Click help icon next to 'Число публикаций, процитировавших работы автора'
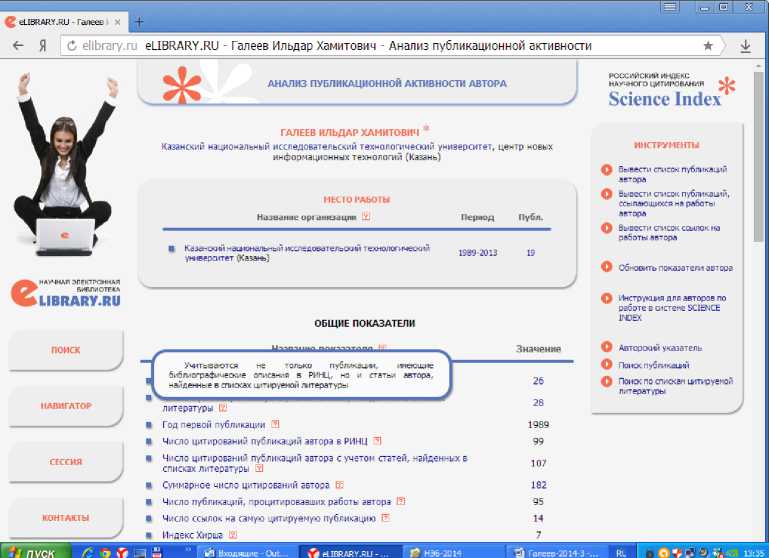The image size is (769, 558). (401, 501)
